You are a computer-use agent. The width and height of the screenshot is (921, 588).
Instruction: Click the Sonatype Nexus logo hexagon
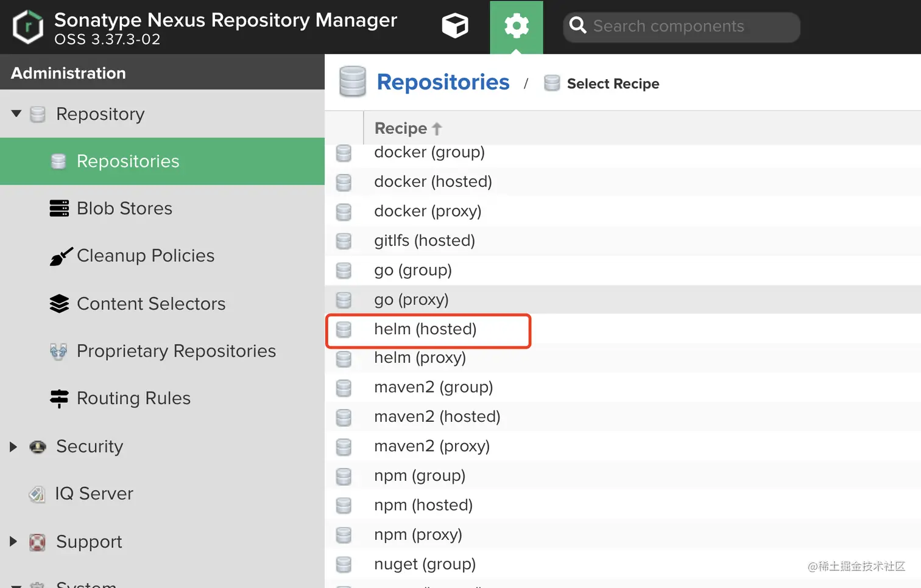(28, 27)
